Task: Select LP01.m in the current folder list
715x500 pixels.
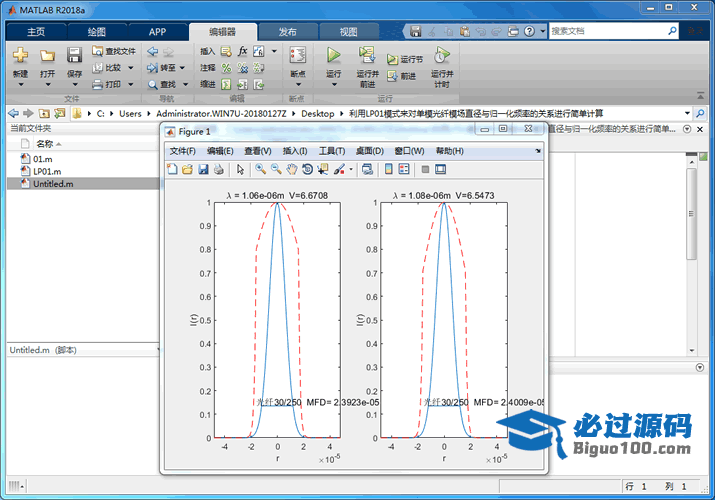Action: click(x=83, y=171)
